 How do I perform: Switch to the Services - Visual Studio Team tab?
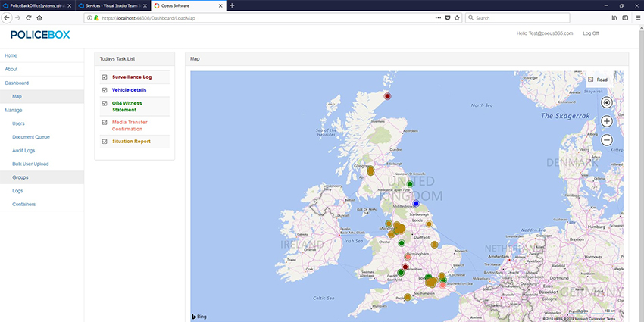(111, 5)
